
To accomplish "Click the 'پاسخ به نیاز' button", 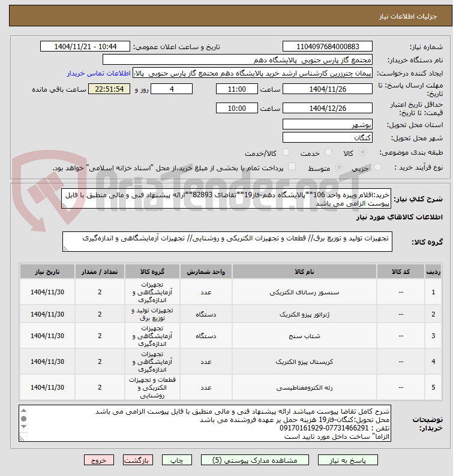I will click(x=347, y=460).
